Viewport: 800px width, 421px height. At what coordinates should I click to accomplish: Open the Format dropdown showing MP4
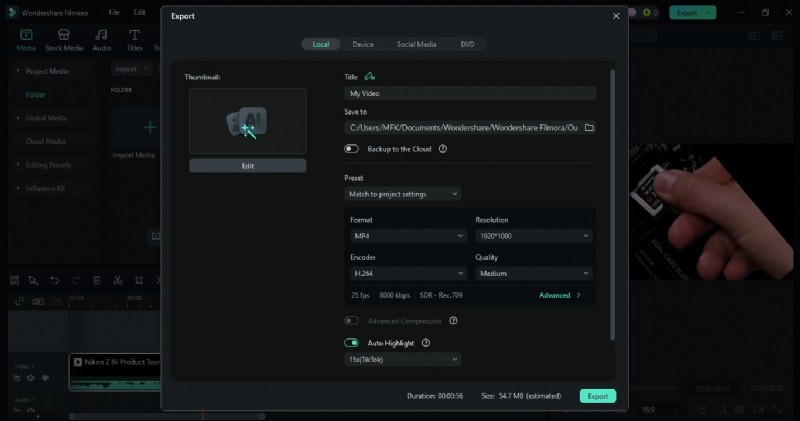click(x=407, y=236)
